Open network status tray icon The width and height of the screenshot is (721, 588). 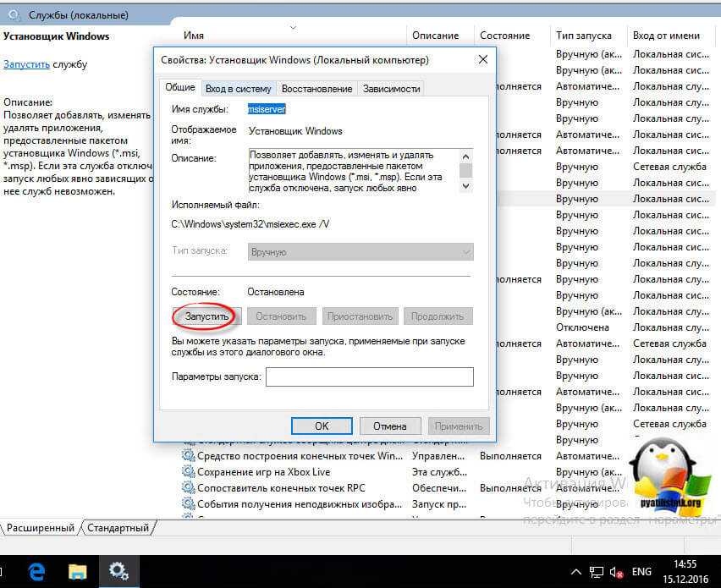[597, 572]
